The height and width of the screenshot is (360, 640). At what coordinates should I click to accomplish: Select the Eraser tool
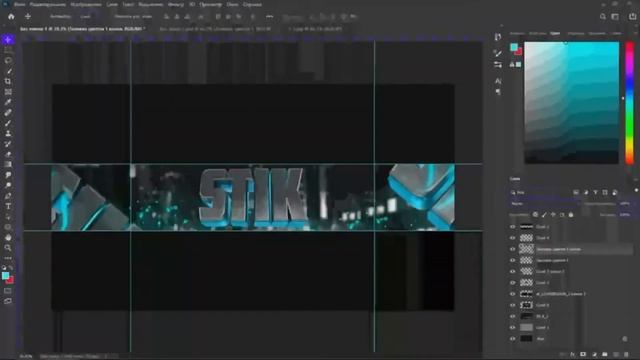(8, 154)
